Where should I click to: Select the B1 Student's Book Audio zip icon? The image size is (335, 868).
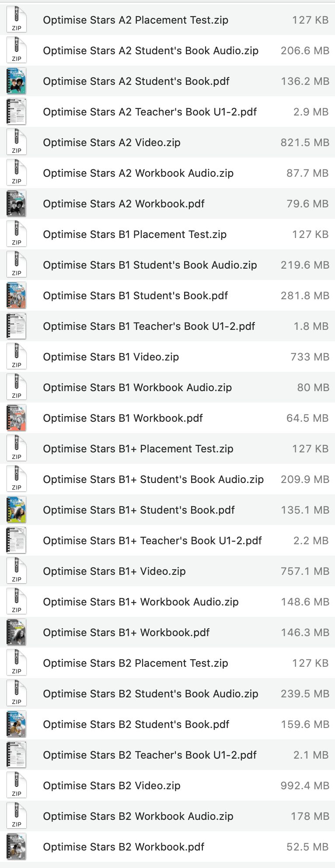(x=17, y=265)
